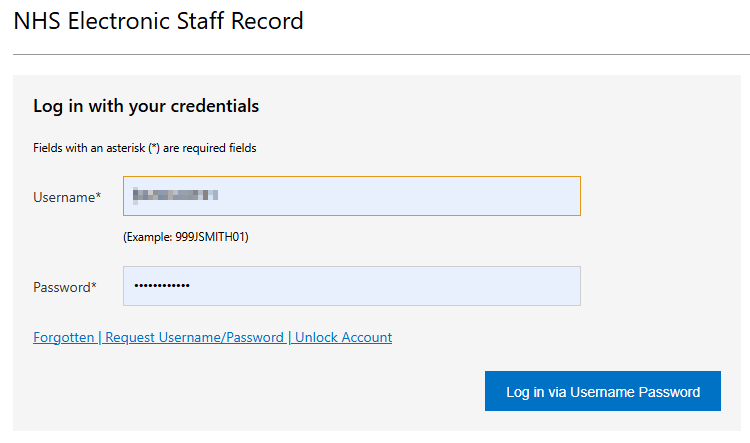The height and width of the screenshot is (443, 750).
Task: Focus the Password input field
Action: coord(352,286)
